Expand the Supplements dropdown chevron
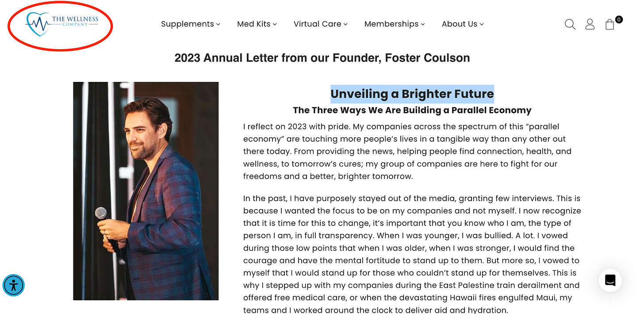Image resolution: width=644 pixels, height=314 pixels. [x=218, y=24]
